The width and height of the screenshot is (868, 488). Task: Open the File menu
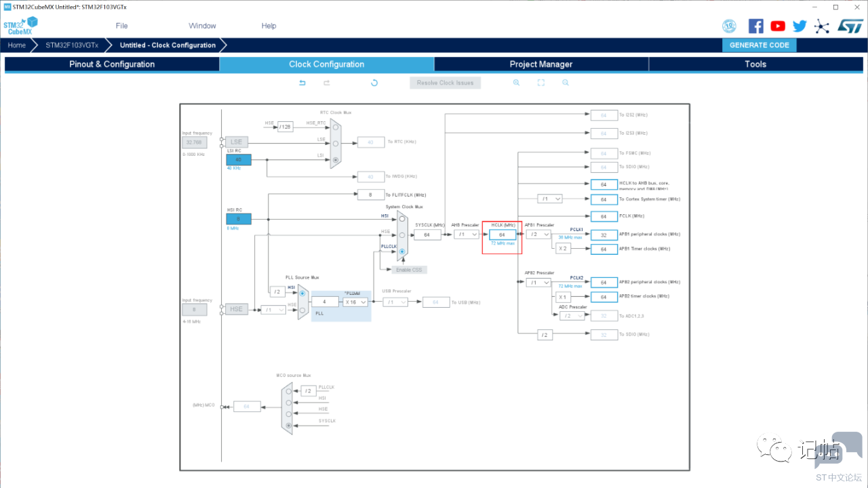coord(121,26)
